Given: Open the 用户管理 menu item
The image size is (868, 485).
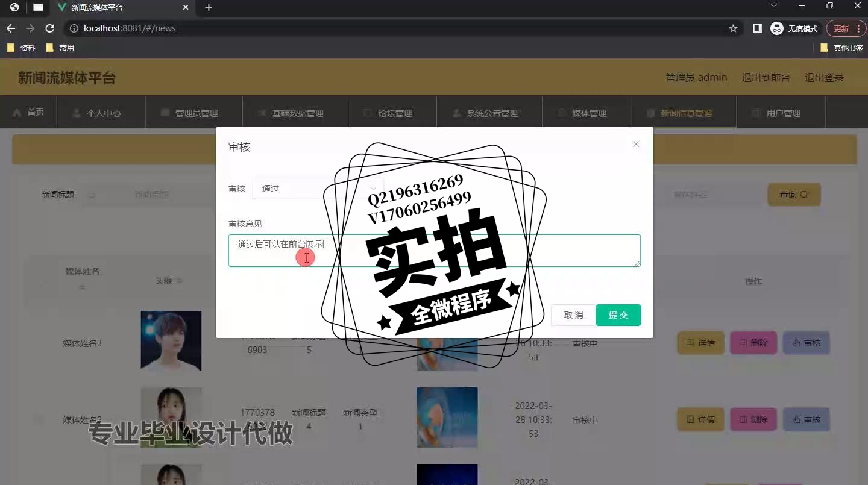Looking at the screenshot, I should [x=781, y=113].
